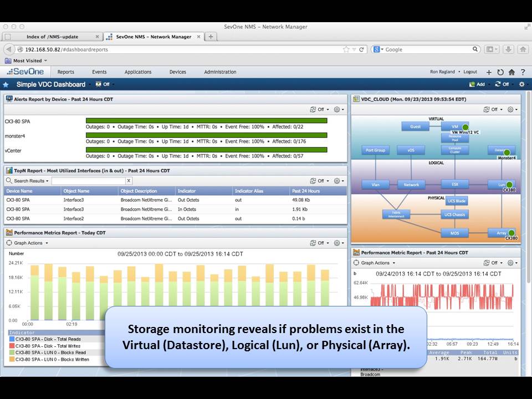
Task: Close the SevOne NMS browser tab
Action: tap(198, 37)
